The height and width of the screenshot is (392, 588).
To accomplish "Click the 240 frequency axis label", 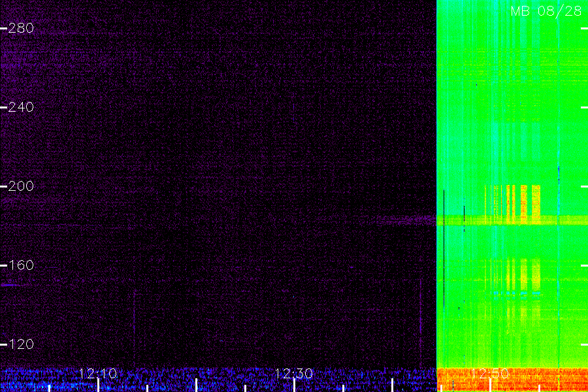I will click(21, 107).
